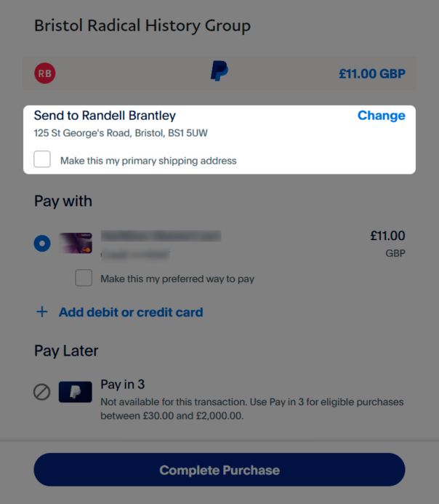Image resolution: width=439 pixels, height=504 pixels.
Task: Click the red RB avatar icon
Action: point(44,73)
